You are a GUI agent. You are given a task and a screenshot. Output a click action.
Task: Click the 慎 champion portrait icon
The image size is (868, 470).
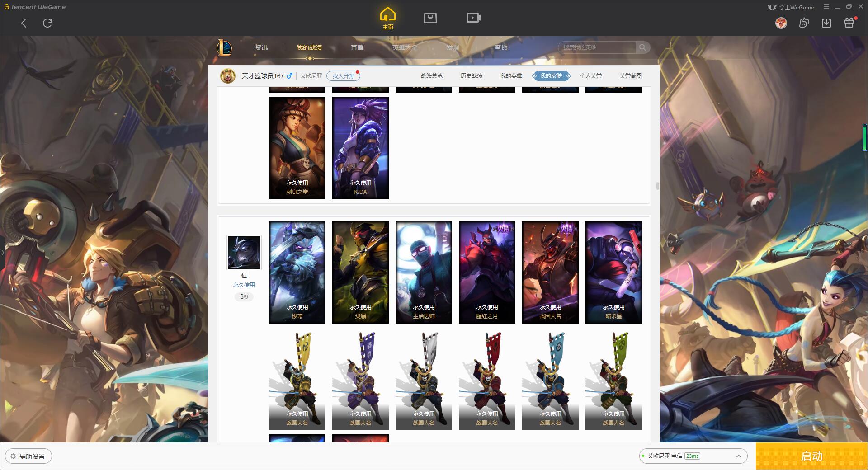[x=244, y=252]
